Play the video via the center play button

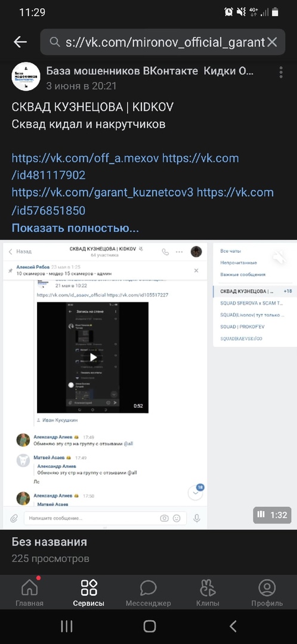coord(93,357)
